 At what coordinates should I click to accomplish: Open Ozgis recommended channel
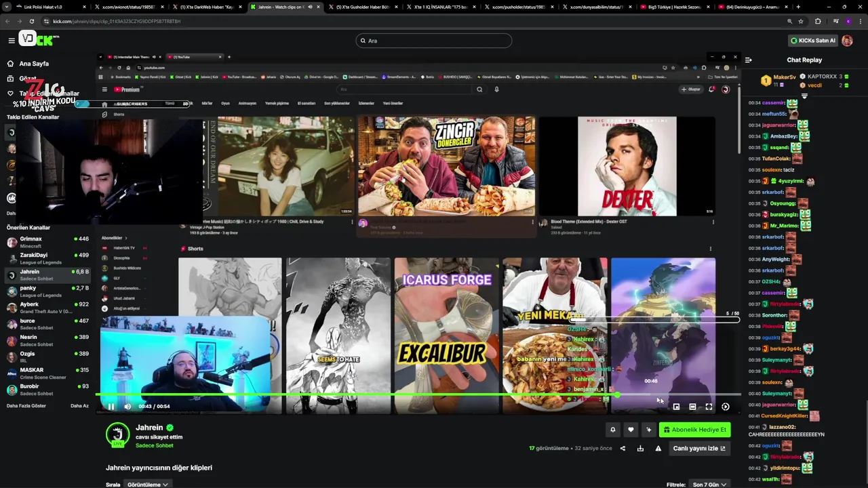tap(47, 357)
